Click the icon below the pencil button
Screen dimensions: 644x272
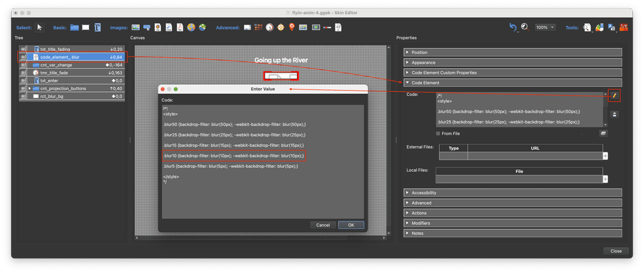pyautogui.click(x=614, y=114)
